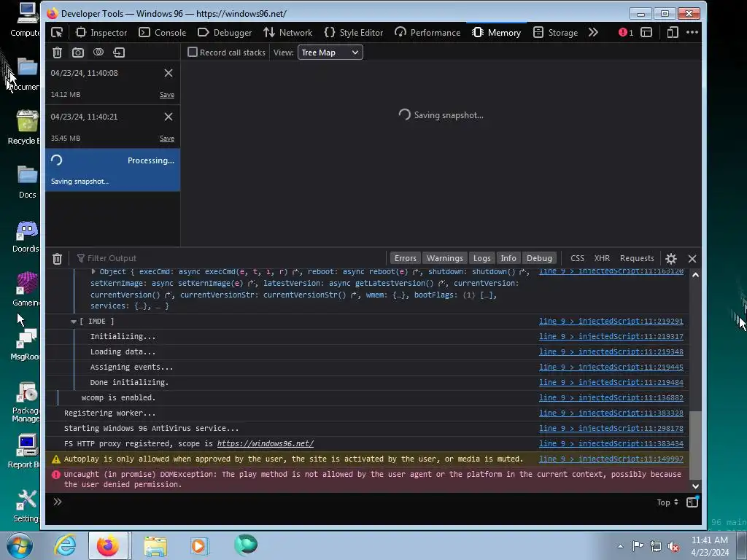The width and height of the screenshot is (747, 560).
Task: Switch to the Network tab
Action: (287, 32)
